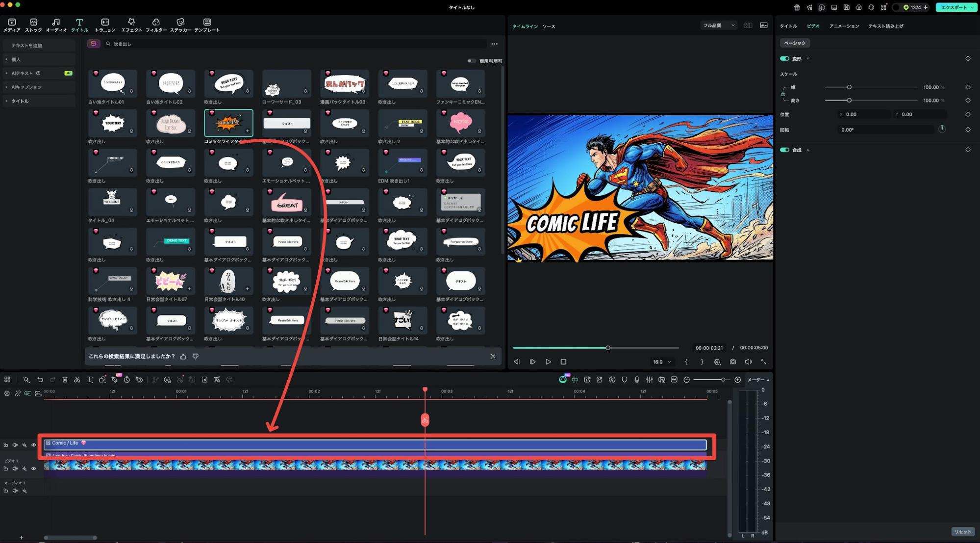Click thumbs down on search results feedback
The width and height of the screenshot is (980, 543).
196,357
